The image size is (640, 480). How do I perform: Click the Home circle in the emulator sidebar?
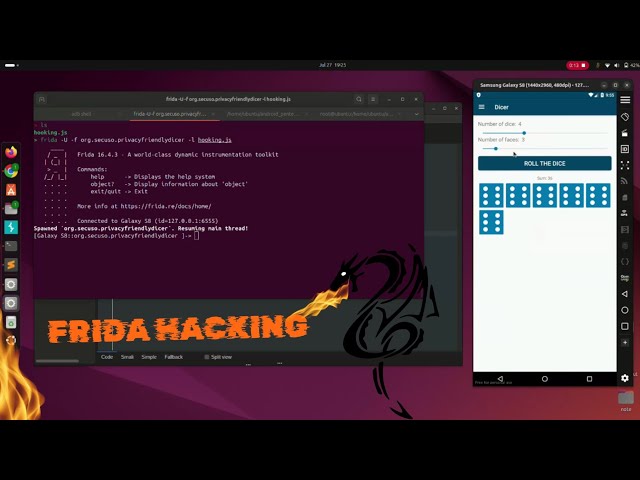click(x=625, y=310)
